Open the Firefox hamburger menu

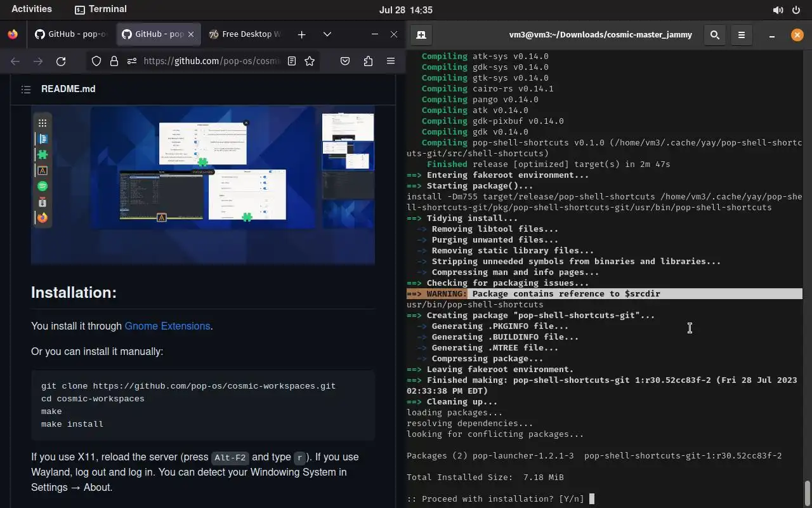pos(391,61)
